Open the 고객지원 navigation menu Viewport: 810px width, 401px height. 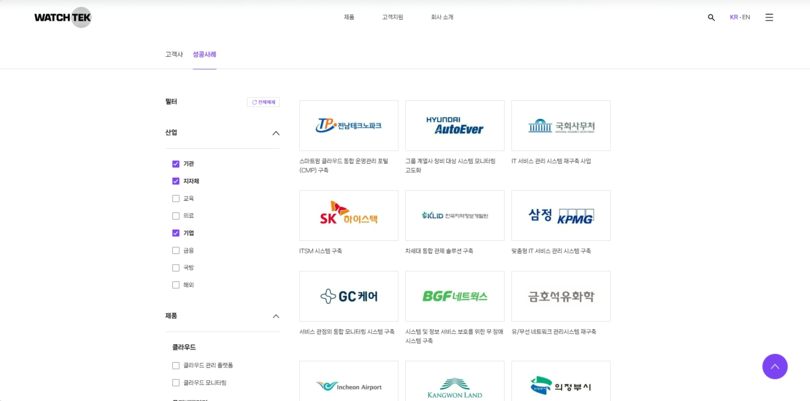point(393,18)
